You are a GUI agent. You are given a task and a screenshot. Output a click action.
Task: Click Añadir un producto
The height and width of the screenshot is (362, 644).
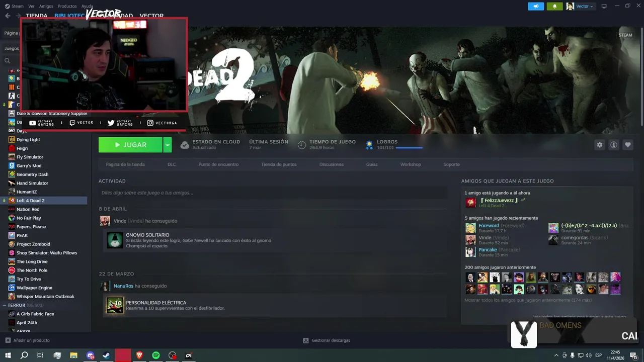[32, 340]
